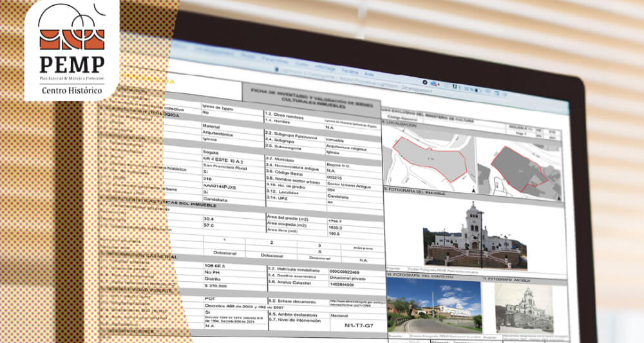Select the 'Dotacional privado' value
The width and height of the screenshot is (644, 343).
(x=348, y=278)
